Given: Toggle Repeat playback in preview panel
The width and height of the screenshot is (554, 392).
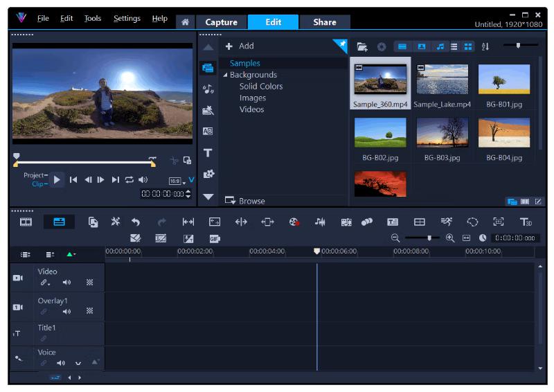Looking at the screenshot, I should click(x=129, y=180).
